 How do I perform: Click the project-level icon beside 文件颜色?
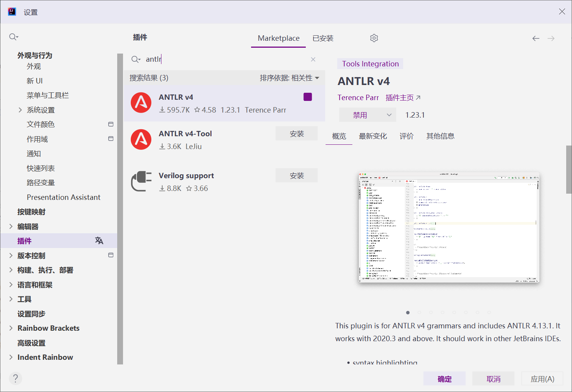[x=111, y=124]
